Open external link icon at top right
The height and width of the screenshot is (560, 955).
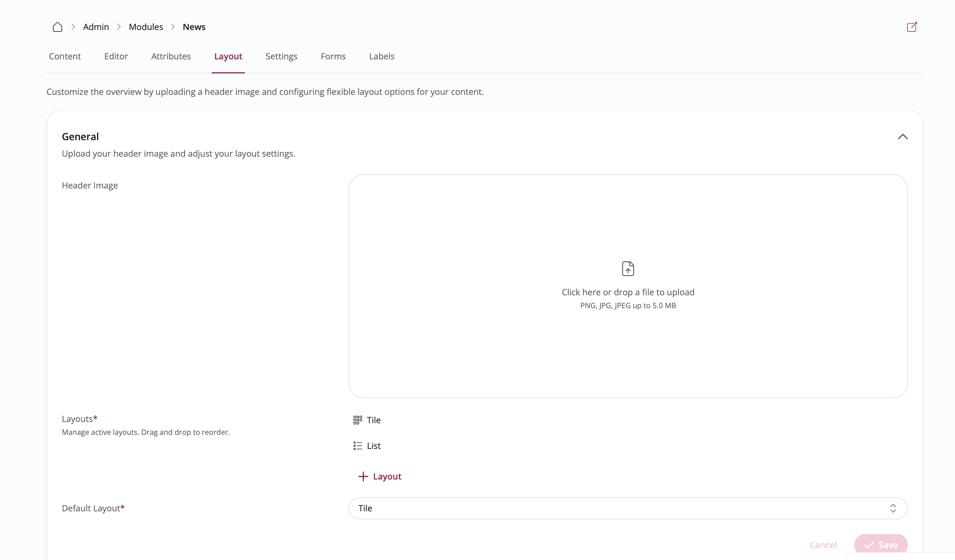point(912,27)
